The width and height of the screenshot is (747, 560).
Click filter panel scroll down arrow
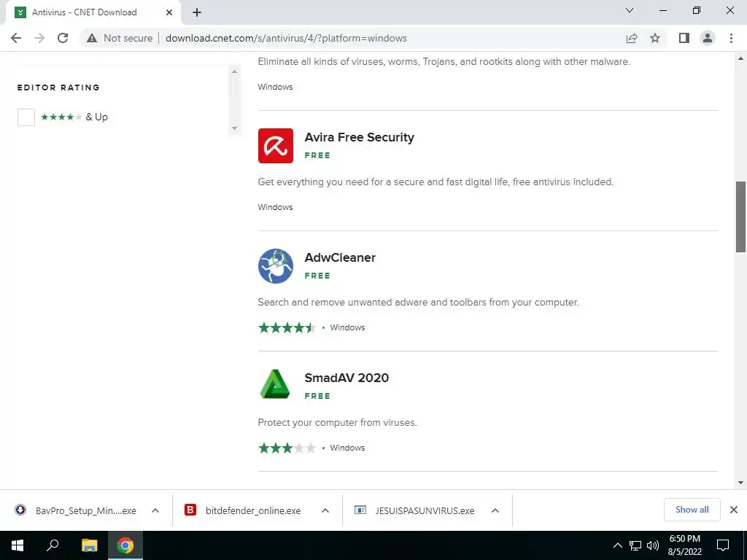coord(234,128)
